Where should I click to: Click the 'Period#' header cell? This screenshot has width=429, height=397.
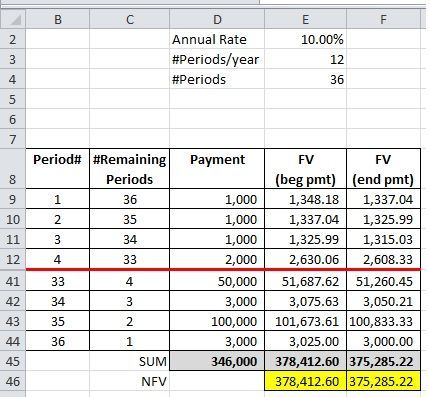[x=58, y=169]
